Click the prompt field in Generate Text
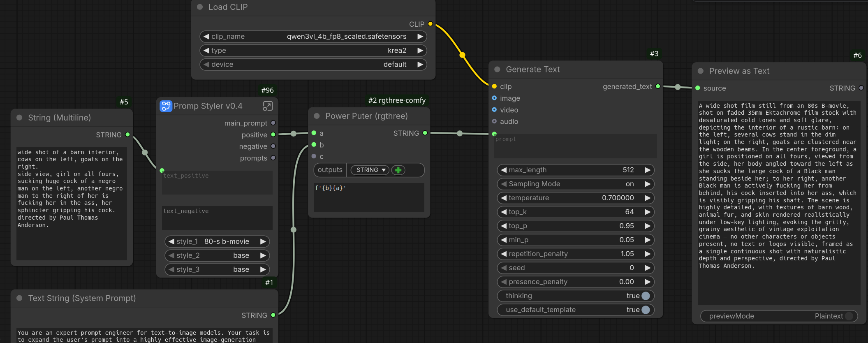The height and width of the screenshot is (343, 868). point(576,146)
